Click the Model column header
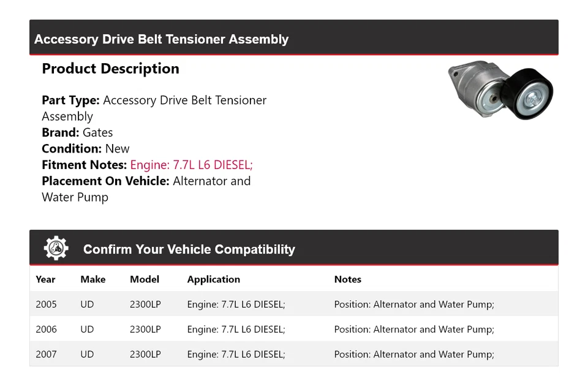This screenshot has width=588, height=386. click(145, 279)
